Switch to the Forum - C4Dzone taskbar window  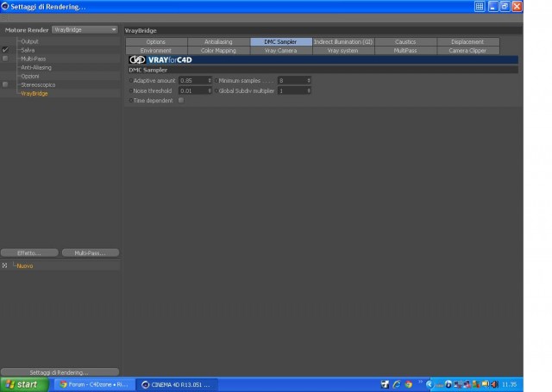[x=94, y=384]
